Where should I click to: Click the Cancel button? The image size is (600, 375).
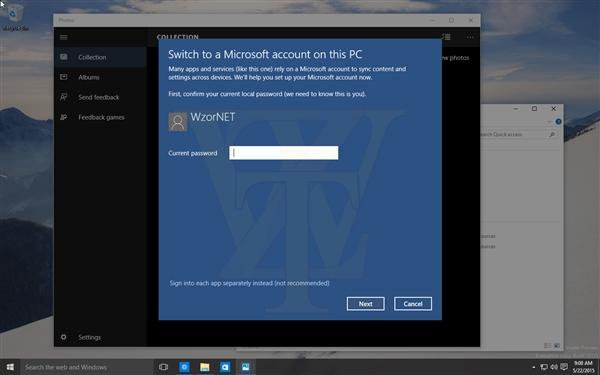pyautogui.click(x=413, y=304)
